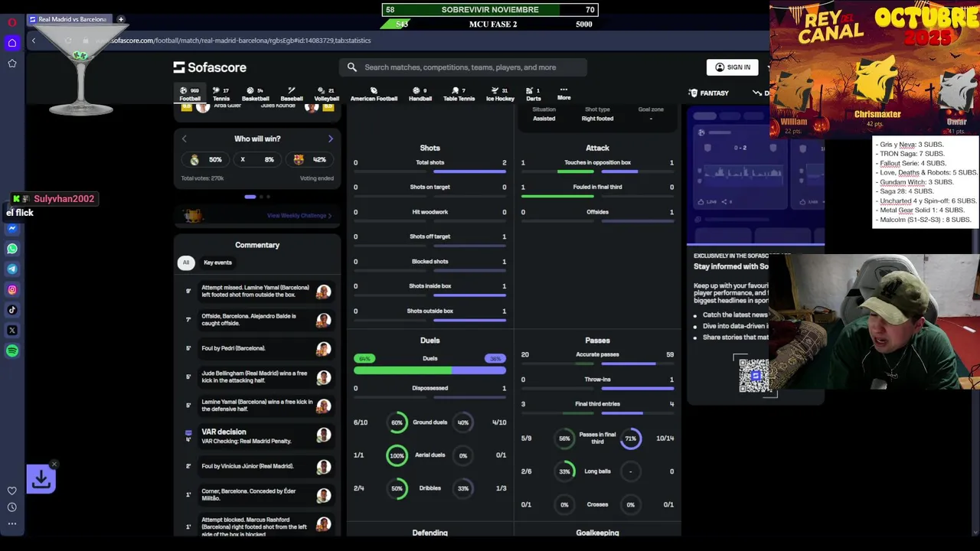Click the Total shots stat bar

430,171
